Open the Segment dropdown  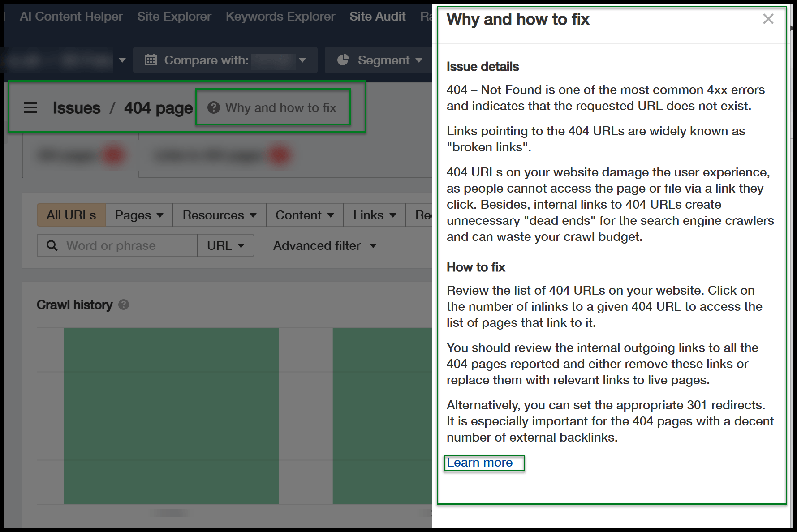(x=380, y=60)
